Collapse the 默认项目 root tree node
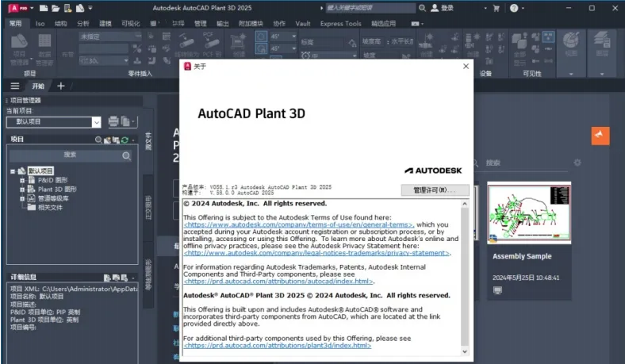The height and width of the screenshot is (364, 625). [x=13, y=171]
